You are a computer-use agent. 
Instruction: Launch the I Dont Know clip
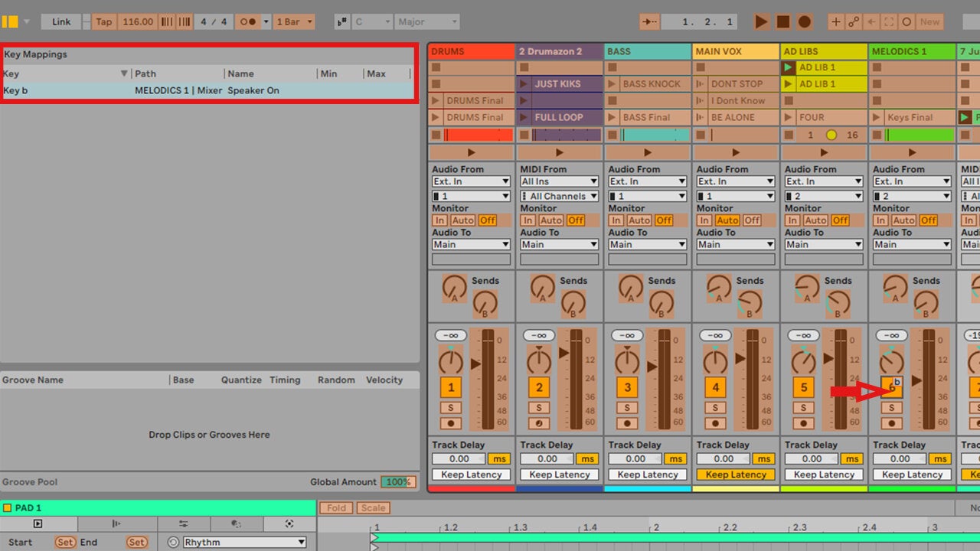click(701, 100)
